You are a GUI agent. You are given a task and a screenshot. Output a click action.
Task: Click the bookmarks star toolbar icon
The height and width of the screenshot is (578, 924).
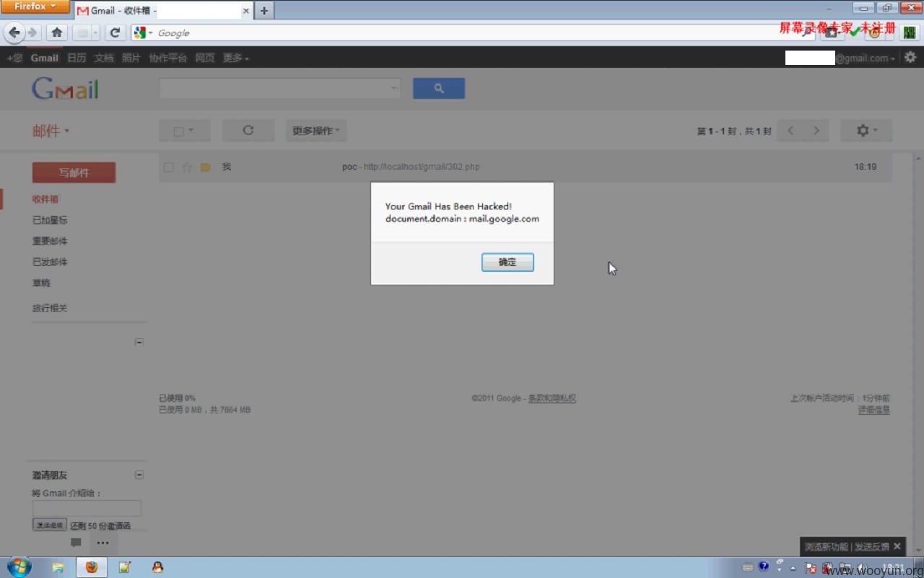tap(832, 33)
